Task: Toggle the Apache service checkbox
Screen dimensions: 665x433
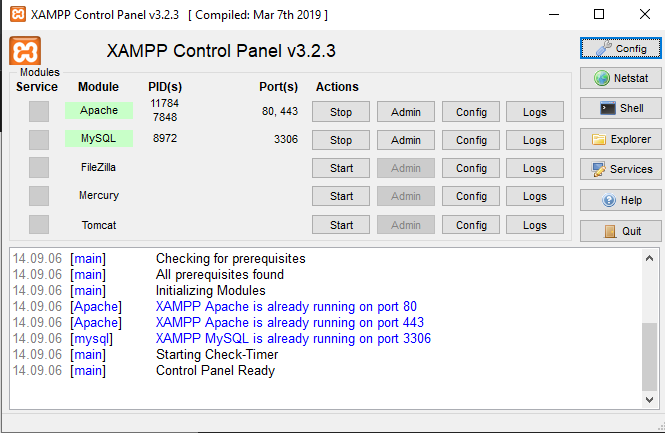Action: pyautogui.click(x=39, y=112)
